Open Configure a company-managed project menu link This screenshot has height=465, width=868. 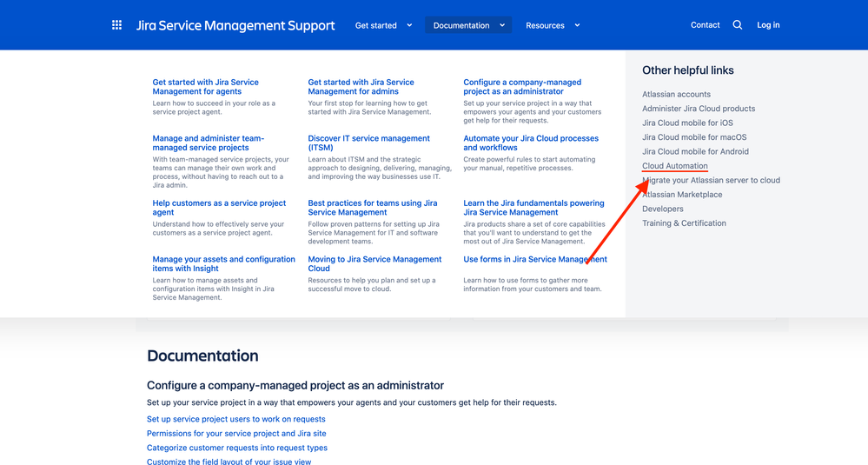point(522,87)
